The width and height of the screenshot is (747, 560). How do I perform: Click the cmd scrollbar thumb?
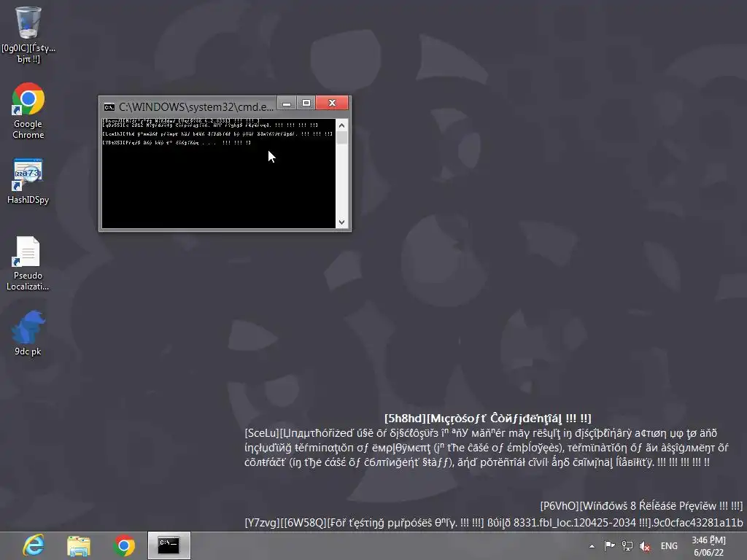coord(341,138)
